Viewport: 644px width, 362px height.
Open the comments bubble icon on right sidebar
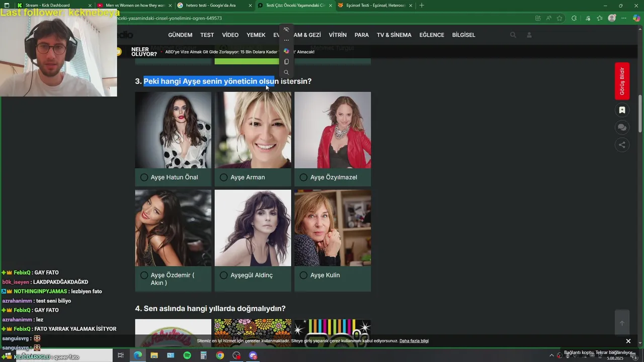click(622, 127)
